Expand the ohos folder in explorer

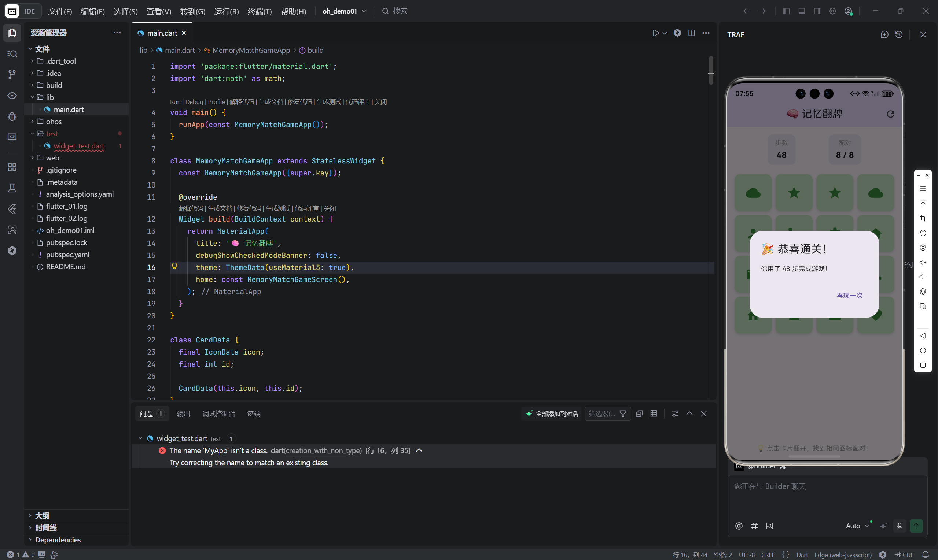click(x=54, y=122)
